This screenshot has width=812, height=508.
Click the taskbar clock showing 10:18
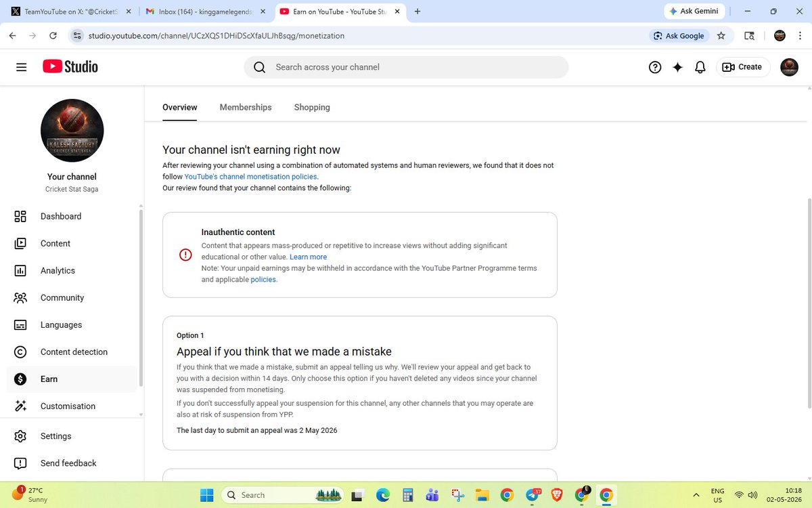click(x=783, y=495)
